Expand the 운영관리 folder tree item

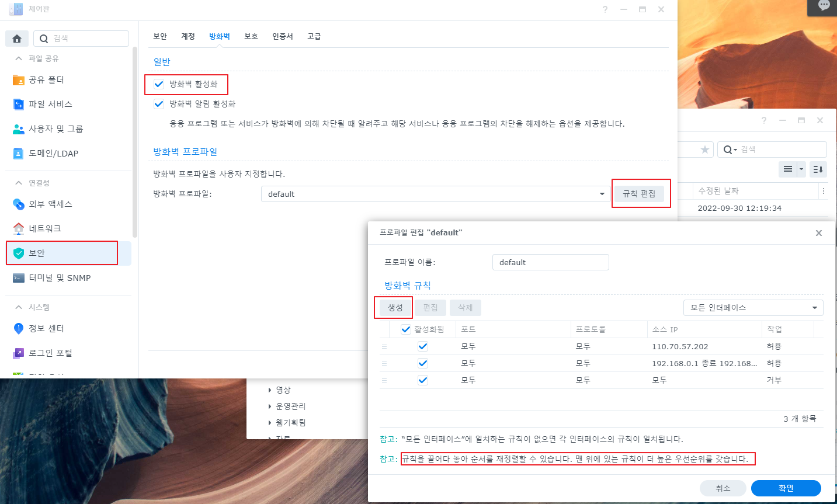[x=269, y=406]
